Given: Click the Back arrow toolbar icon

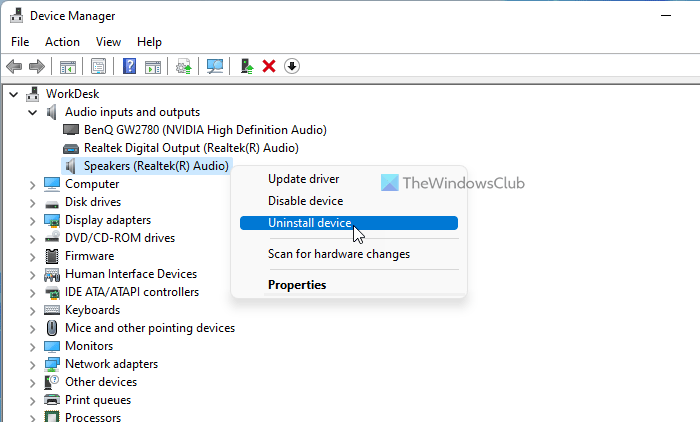Looking at the screenshot, I should coord(14,66).
